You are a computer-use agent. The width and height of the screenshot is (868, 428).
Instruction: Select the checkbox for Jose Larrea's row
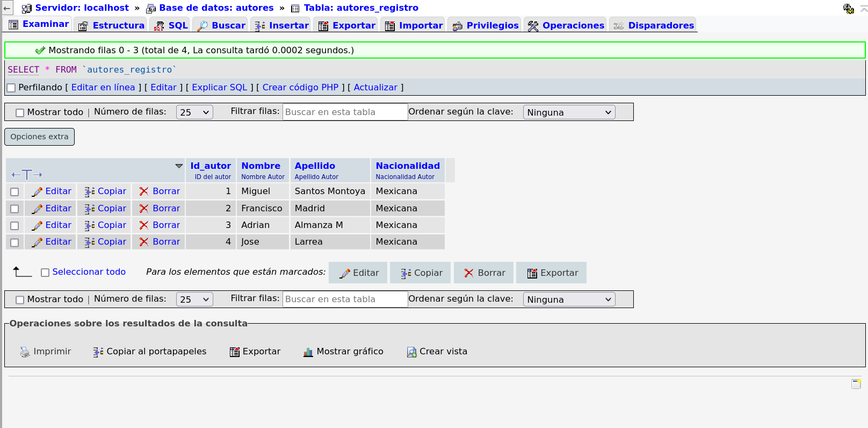pos(15,242)
